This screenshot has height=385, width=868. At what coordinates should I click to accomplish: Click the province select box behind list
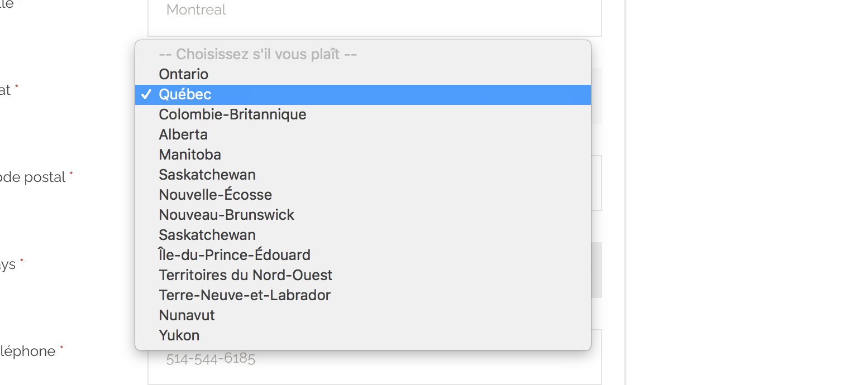[x=597, y=96]
